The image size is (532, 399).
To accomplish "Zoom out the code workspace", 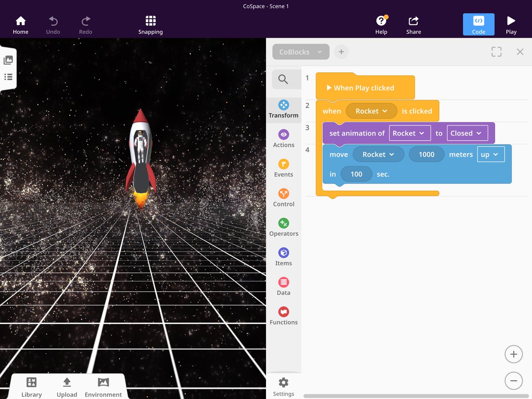I will (513, 380).
